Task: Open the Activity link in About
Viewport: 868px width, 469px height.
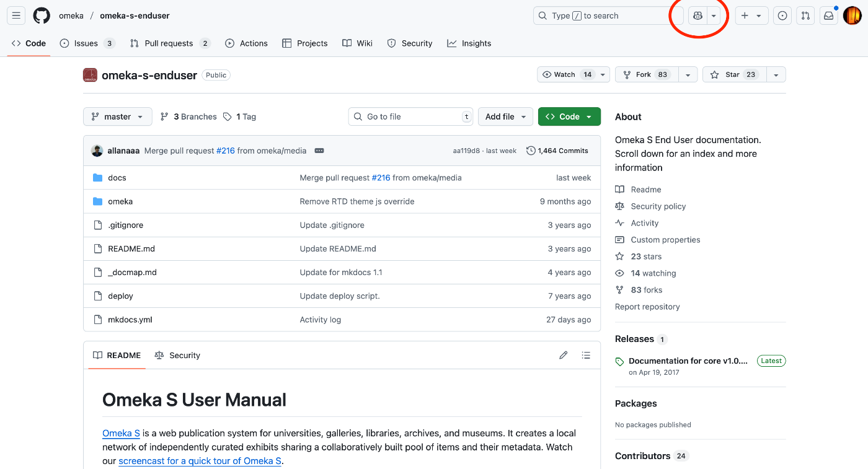Action: pyautogui.click(x=637, y=223)
